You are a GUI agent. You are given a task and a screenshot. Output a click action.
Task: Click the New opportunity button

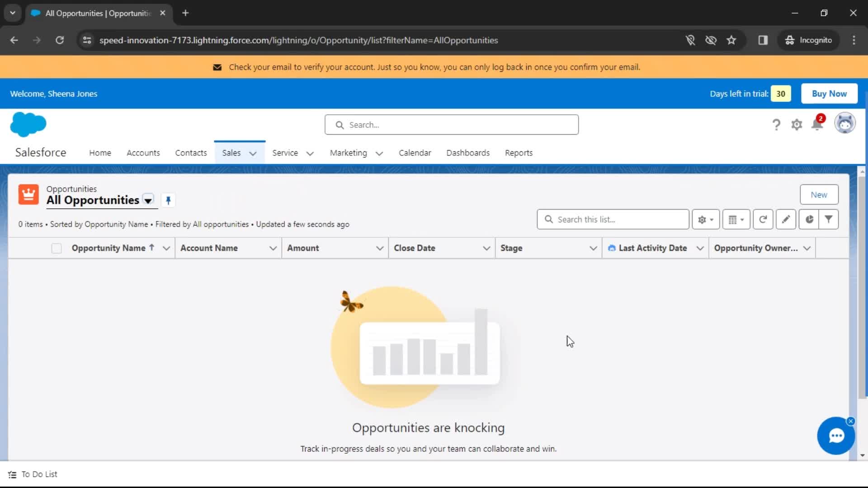pos(819,195)
